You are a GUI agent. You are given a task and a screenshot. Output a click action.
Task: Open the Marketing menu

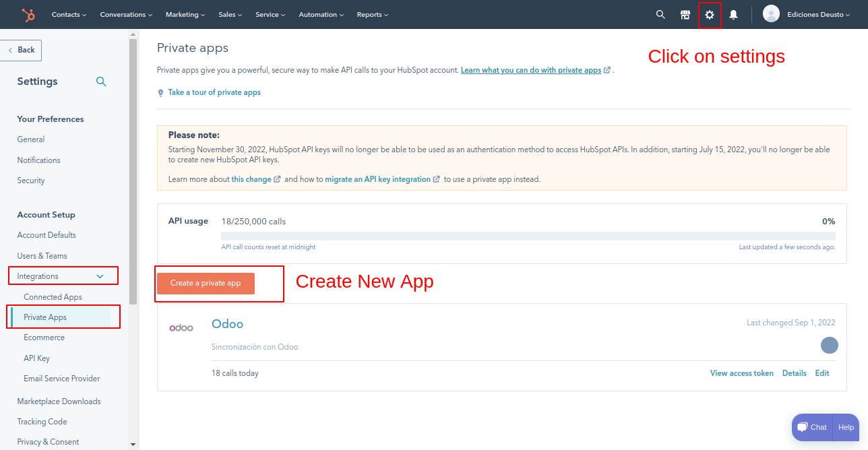click(x=185, y=14)
